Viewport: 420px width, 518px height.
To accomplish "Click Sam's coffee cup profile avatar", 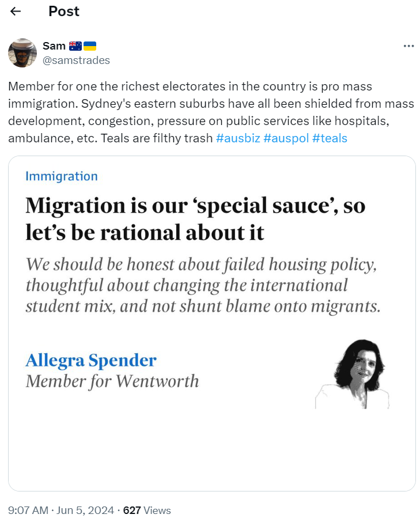I will tap(22, 53).
